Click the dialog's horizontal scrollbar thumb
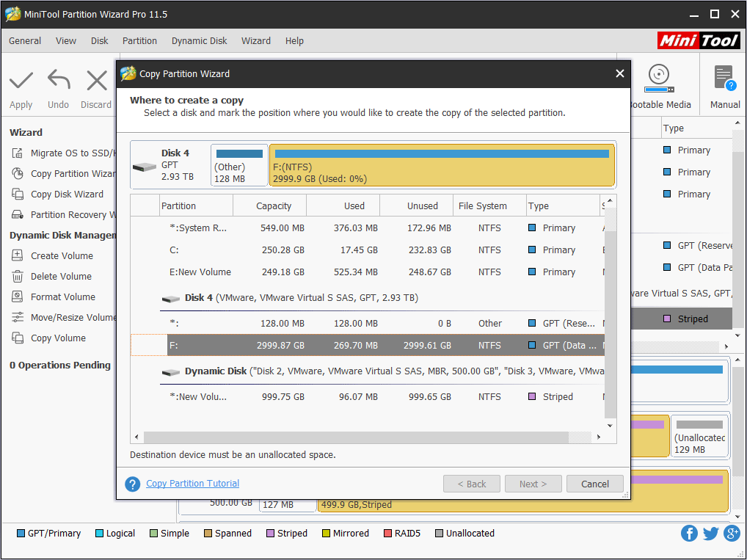This screenshot has width=747, height=560. click(x=356, y=437)
